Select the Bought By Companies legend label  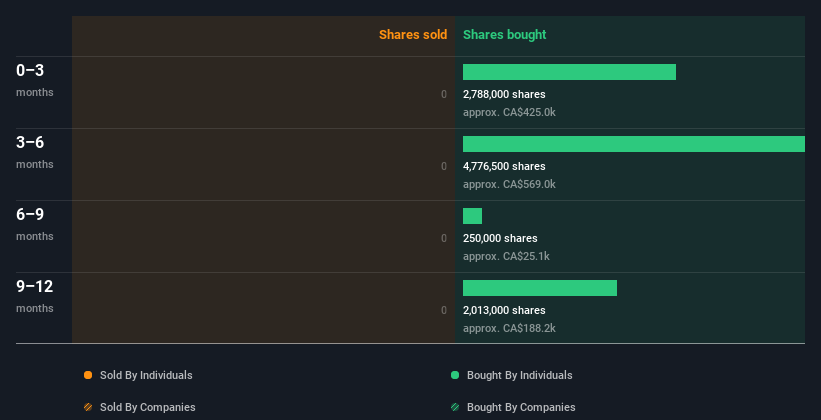click(521, 407)
